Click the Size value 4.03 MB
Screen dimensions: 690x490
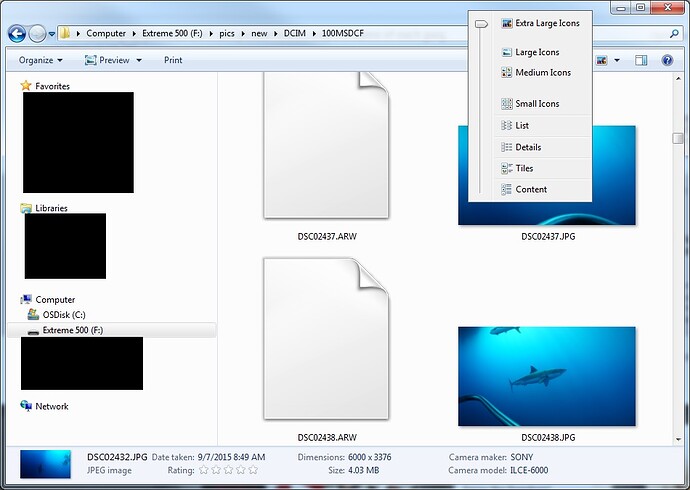pos(363,470)
